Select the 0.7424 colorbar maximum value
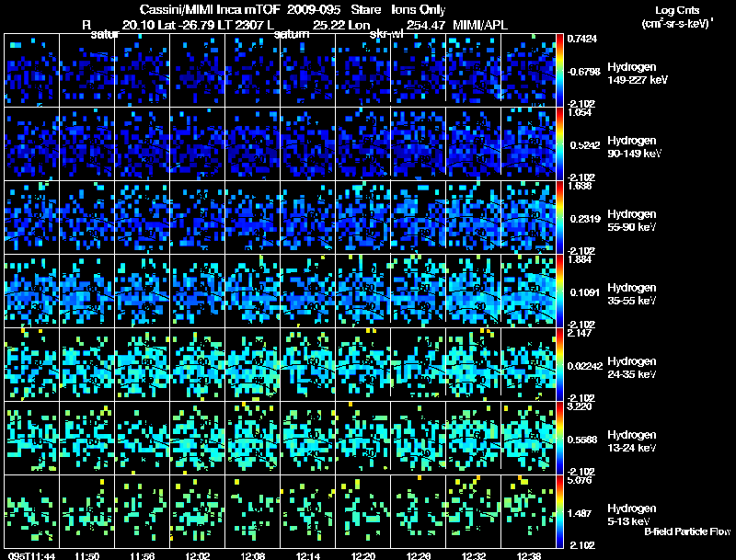Viewport: 736px width, 560px height. click(x=582, y=39)
